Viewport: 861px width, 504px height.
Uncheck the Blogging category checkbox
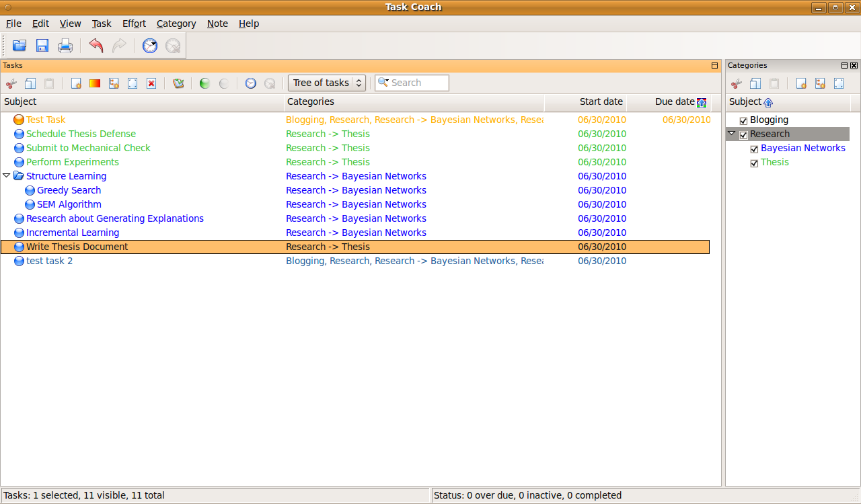point(743,120)
